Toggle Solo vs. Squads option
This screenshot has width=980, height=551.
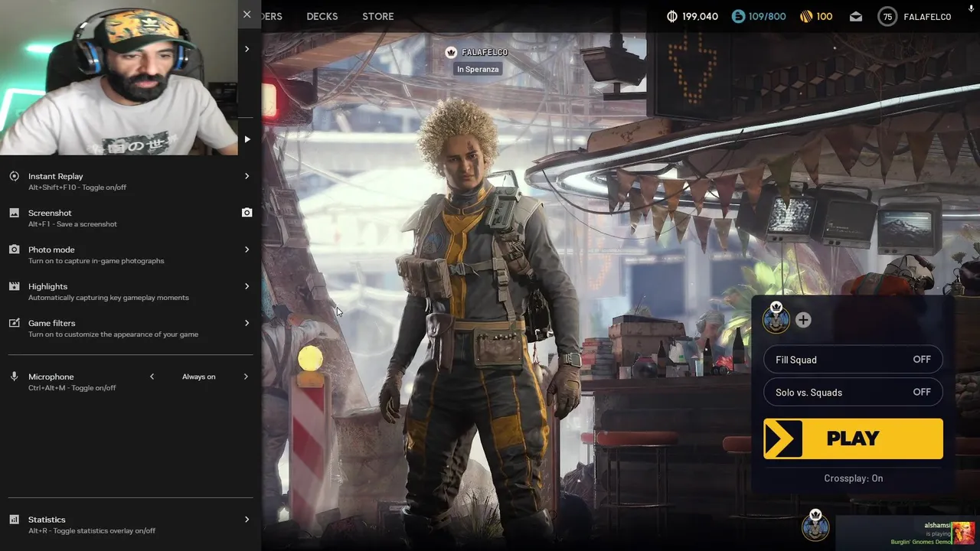click(x=853, y=393)
